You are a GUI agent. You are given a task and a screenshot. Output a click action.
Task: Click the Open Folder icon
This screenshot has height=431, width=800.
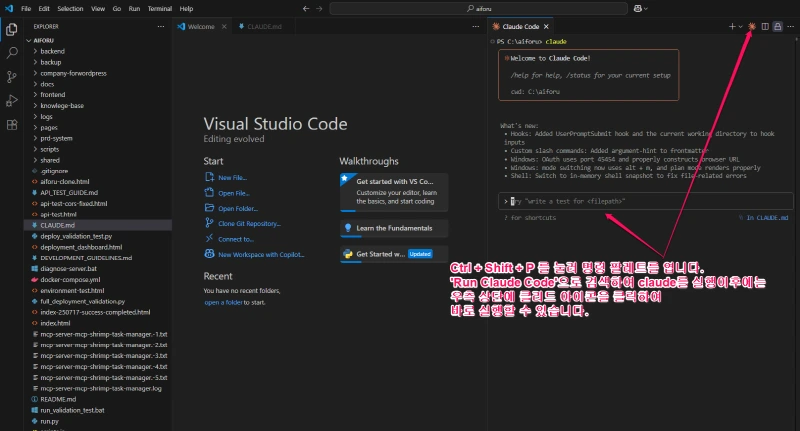point(209,208)
